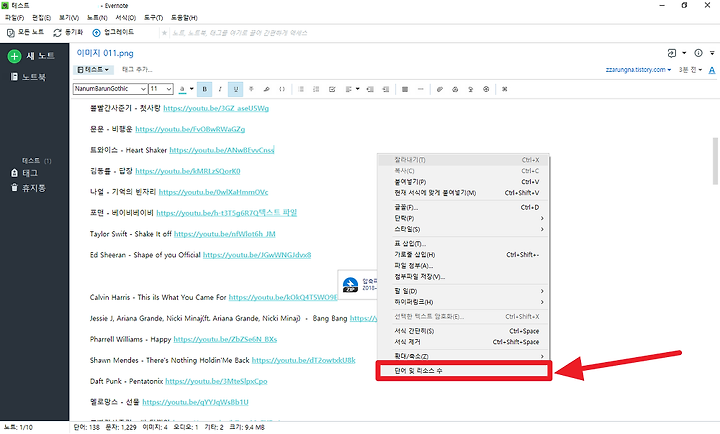Screen dimensions: 720x434
Task: Insert a checkbox to-do item
Action: tap(332, 89)
